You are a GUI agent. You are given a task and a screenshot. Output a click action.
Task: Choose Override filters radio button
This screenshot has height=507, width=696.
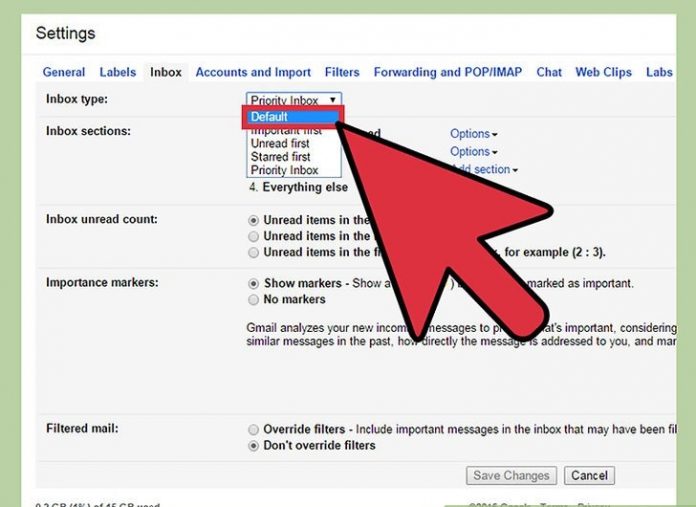click(x=254, y=429)
